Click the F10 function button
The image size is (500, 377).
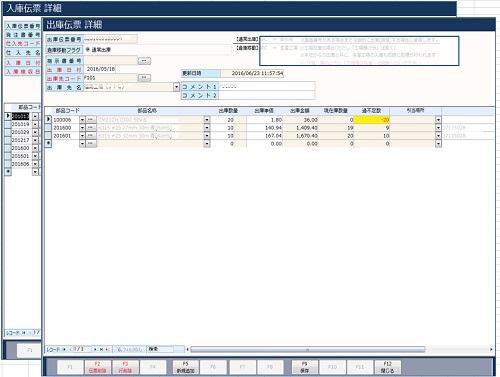tap(332, 367)
